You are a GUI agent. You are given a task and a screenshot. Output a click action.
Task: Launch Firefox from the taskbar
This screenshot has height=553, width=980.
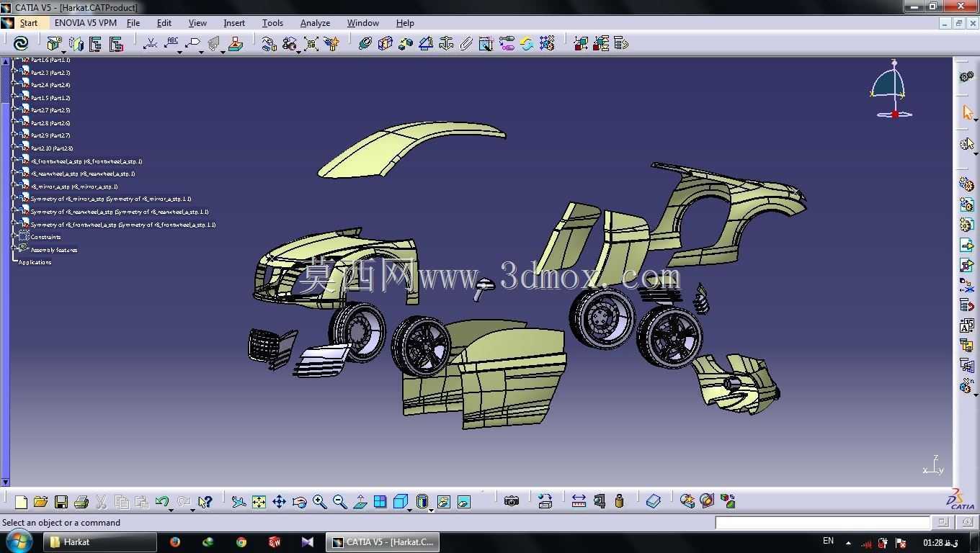[x=175, y=542]
